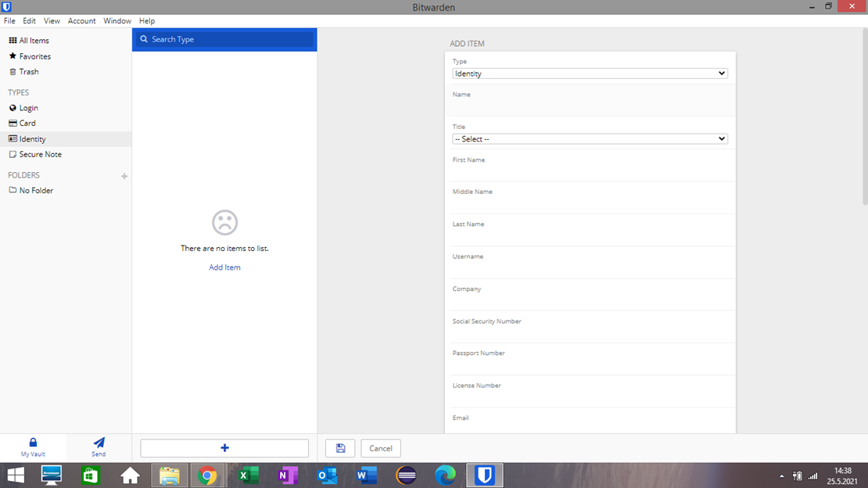Open Google Chrome from the taskbar
The image size is (868, 488).
coord(207,475)
